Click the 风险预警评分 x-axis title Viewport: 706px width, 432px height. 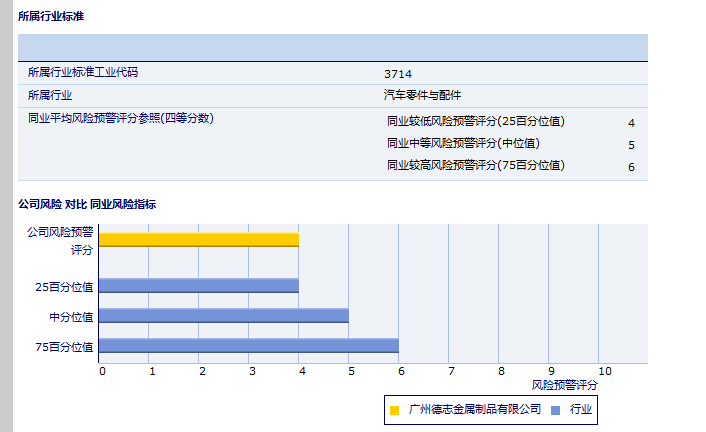pyautogui.click(x=564, y=384)
